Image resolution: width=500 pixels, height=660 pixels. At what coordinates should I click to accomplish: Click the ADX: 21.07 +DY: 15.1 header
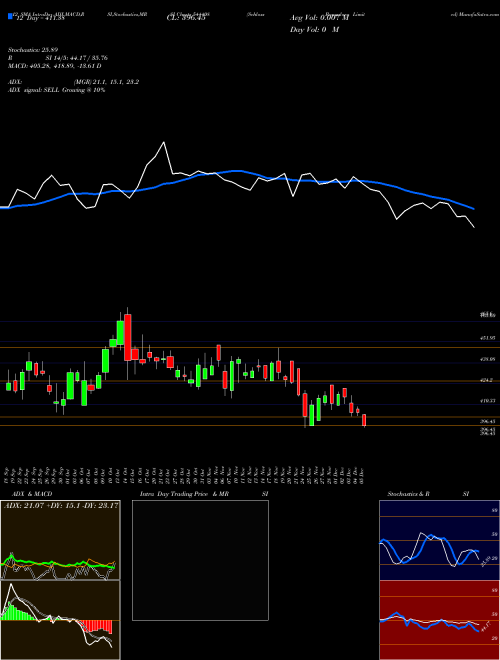(x=61, y=506)
